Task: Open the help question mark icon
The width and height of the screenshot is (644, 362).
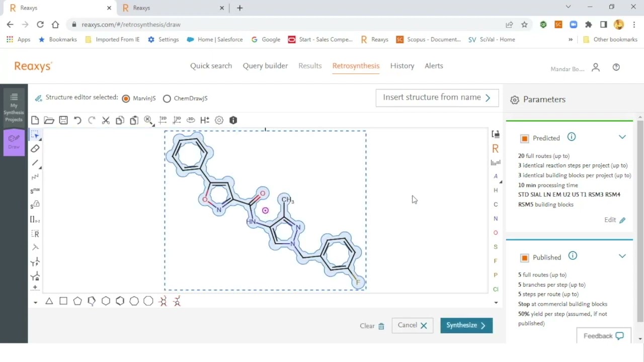Action: tap(616, 67)
